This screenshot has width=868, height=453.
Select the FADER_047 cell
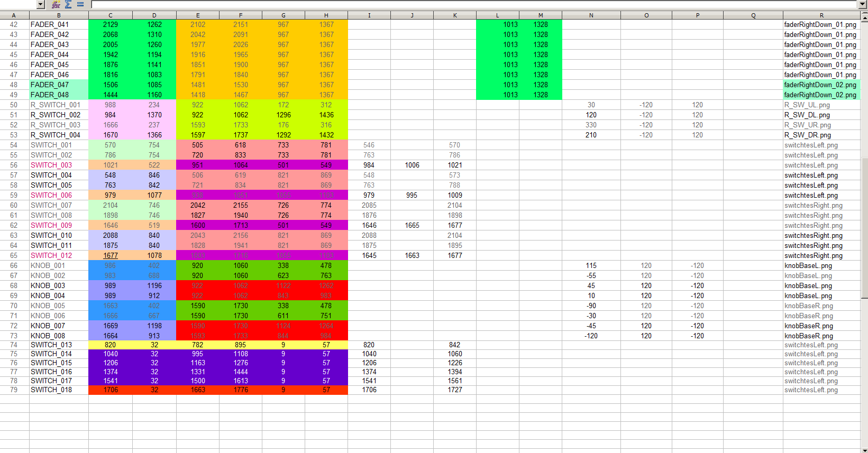[59, 85]
